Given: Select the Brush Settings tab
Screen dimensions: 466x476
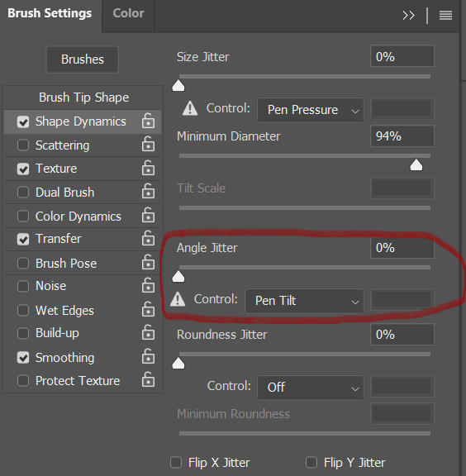Looking at the screenshot, I should (50, 13).
